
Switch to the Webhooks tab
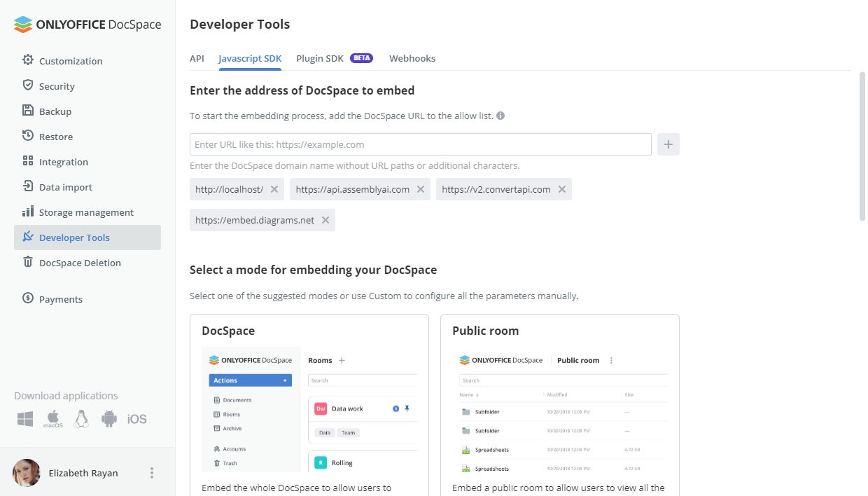412,58
